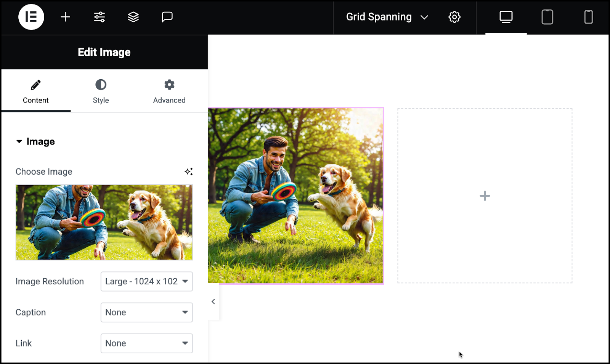Viewport: 610px width, 364px height.
Task: Open the Image Resolution dropdown
Action: (x=147, y=281)
